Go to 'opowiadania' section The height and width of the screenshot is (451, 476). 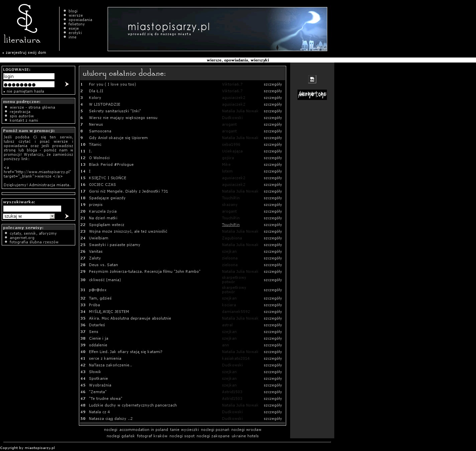(x=80, y=20)
